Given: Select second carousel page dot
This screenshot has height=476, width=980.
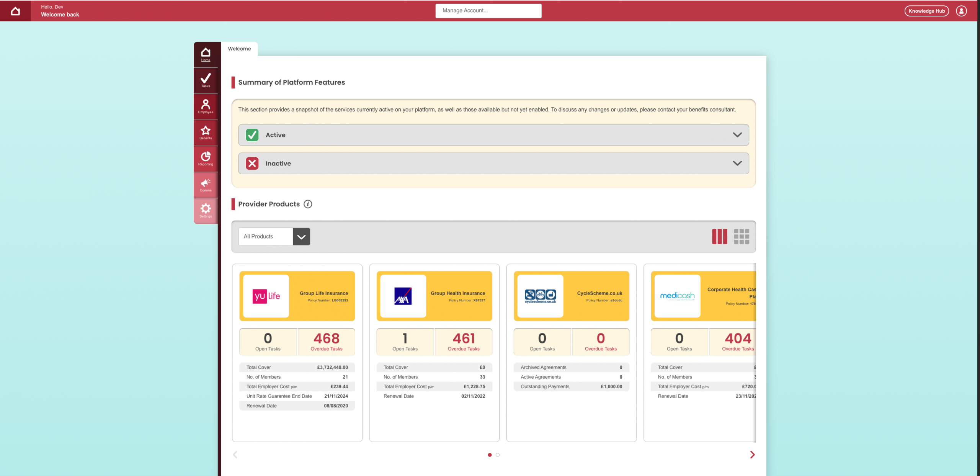Looking at the screenshot, I should (x=498, y=455).
